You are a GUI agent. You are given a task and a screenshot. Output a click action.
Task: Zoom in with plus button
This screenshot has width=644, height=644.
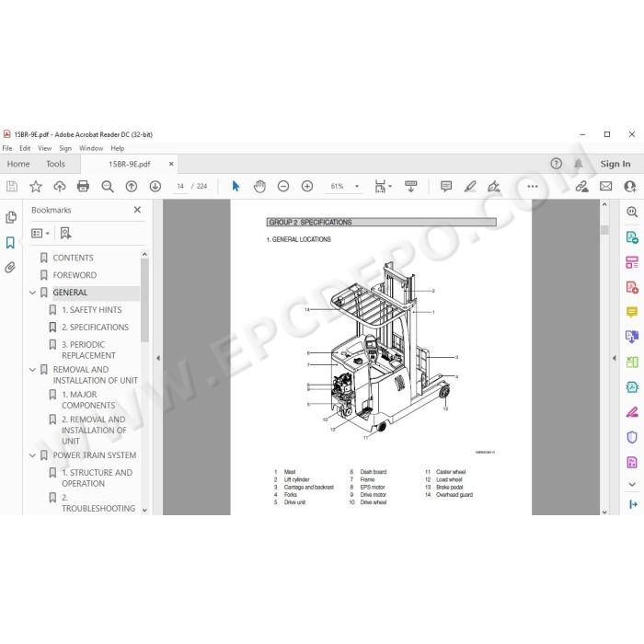point(307,187)
